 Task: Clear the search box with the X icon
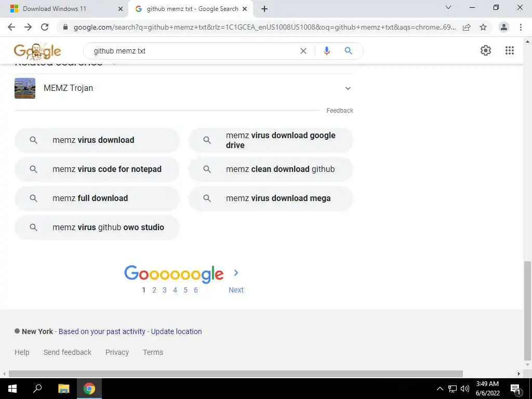[x=303, y=51]
